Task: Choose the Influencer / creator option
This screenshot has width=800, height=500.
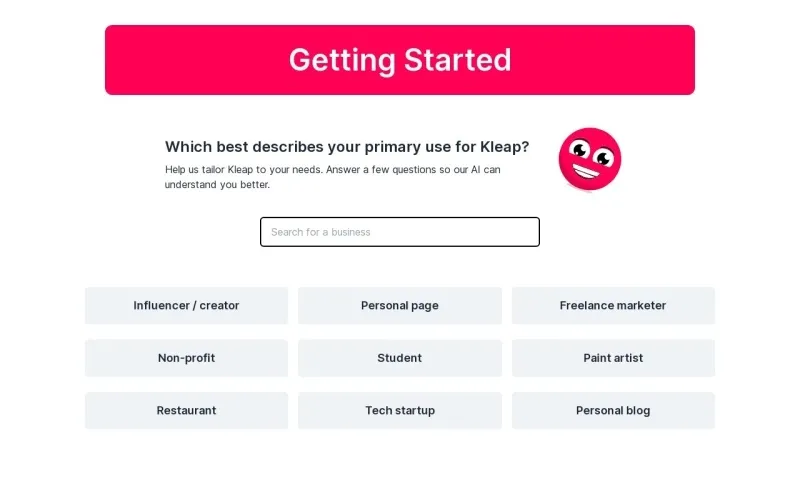Action: point(186,306)
